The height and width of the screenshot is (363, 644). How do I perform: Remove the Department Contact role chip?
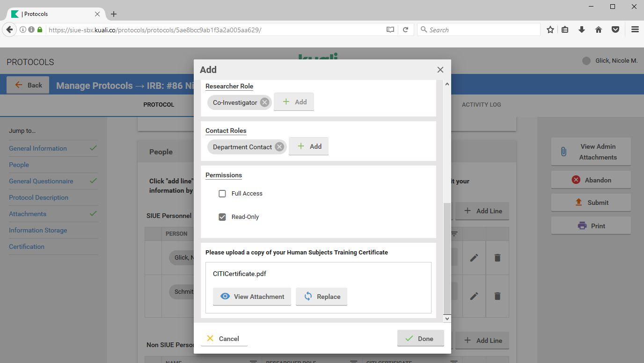(279, 147)
